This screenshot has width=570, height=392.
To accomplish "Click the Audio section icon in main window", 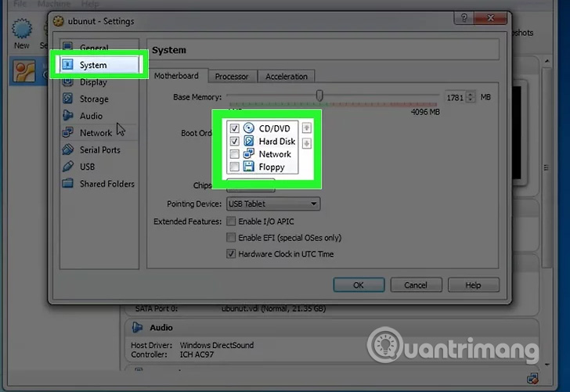I will [137, 327].
